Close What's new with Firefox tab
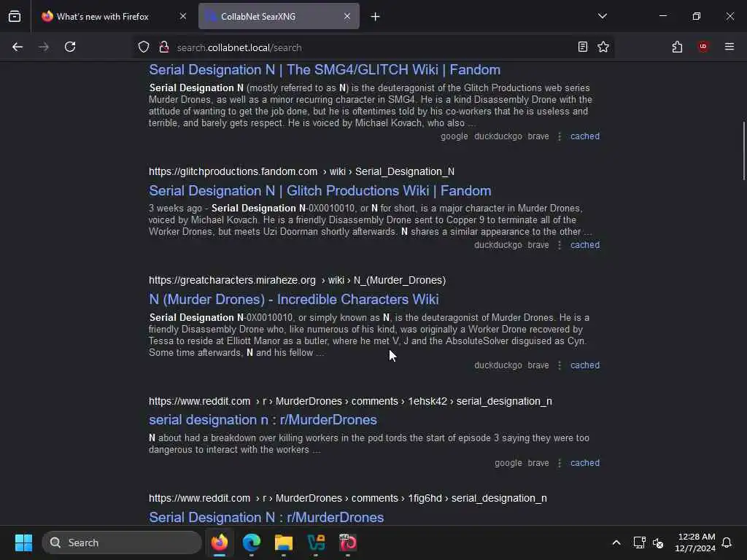 [183, 16]
